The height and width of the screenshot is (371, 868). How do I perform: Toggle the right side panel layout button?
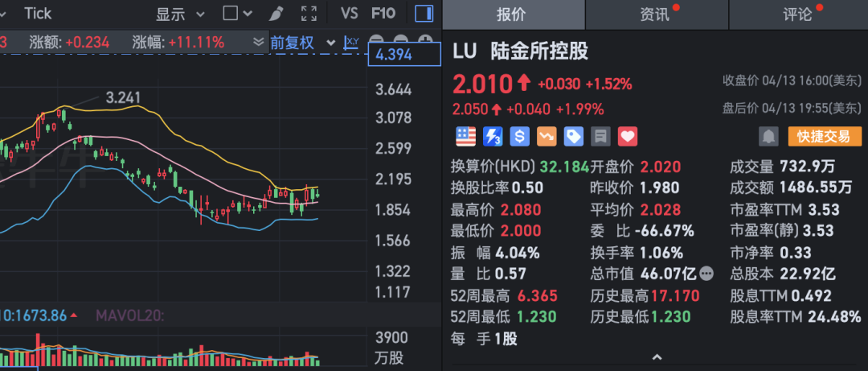(x=424, y=14)
